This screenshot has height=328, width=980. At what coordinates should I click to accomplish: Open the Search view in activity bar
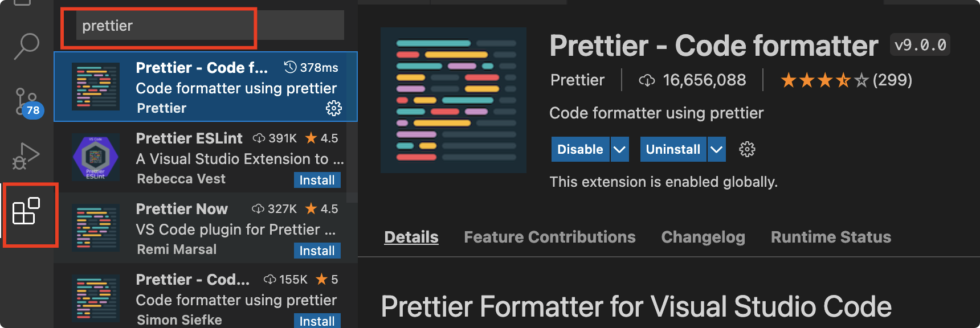(27, 46)
